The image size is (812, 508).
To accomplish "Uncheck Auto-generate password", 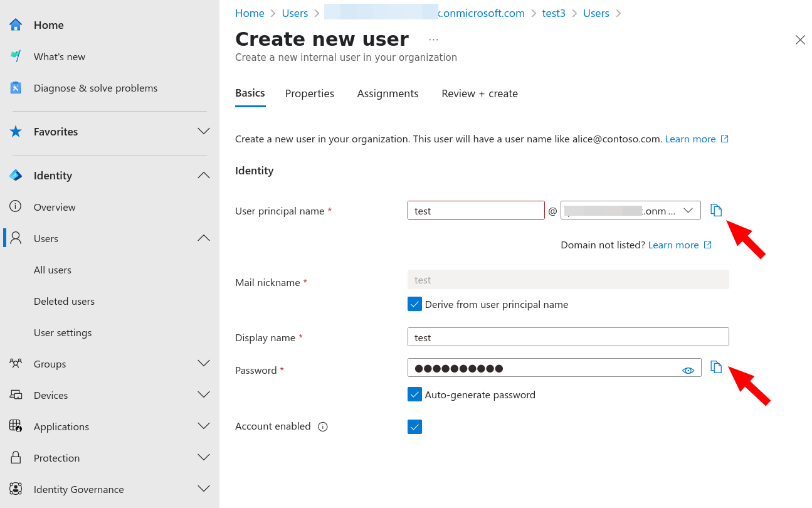I will pyautogui.click(x=414, y=394).
